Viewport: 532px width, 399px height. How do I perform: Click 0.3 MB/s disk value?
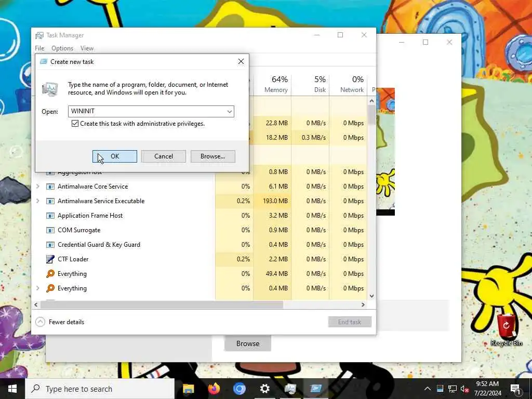pyautogui.click(x=314, y=137)
